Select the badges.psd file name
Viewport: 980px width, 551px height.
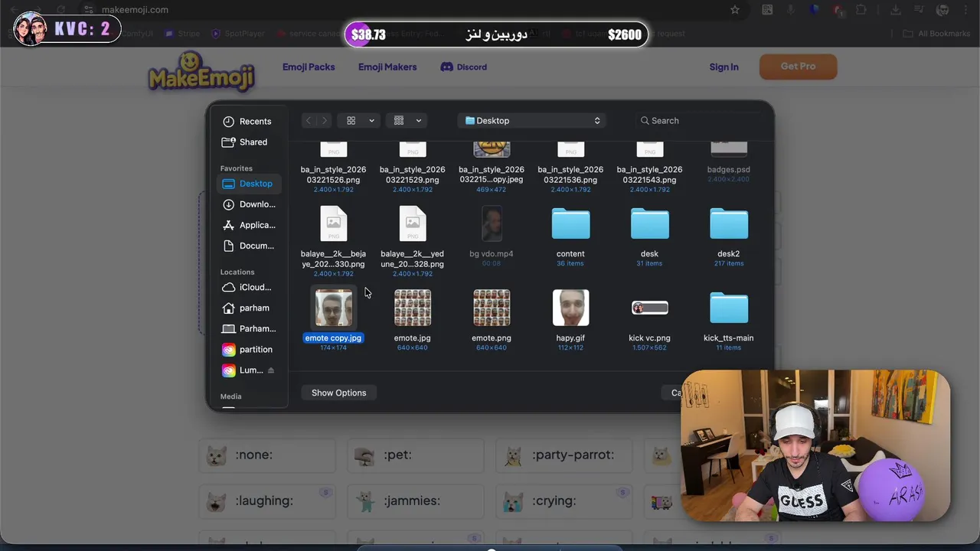pyautogui.click(x=728, y=170)
